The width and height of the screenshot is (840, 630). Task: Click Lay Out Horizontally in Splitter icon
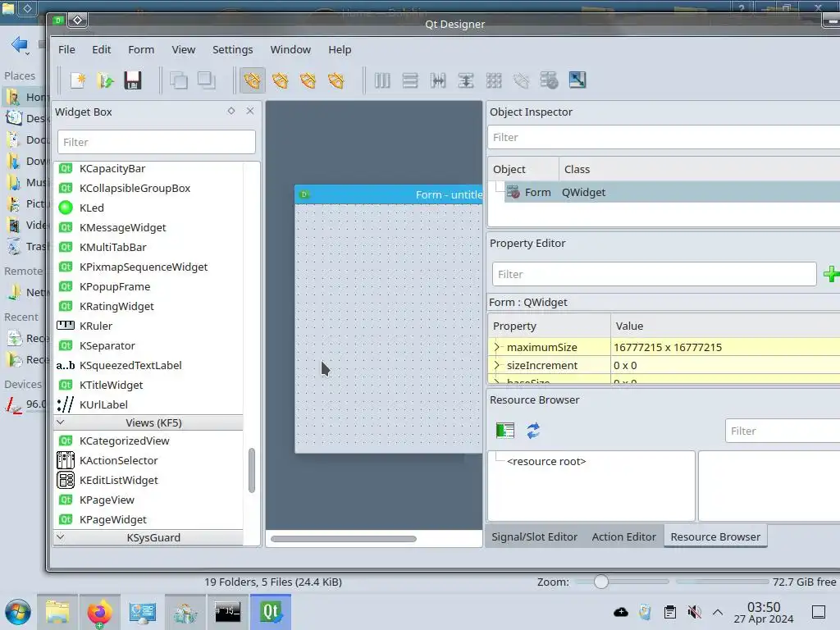point(438,81)
